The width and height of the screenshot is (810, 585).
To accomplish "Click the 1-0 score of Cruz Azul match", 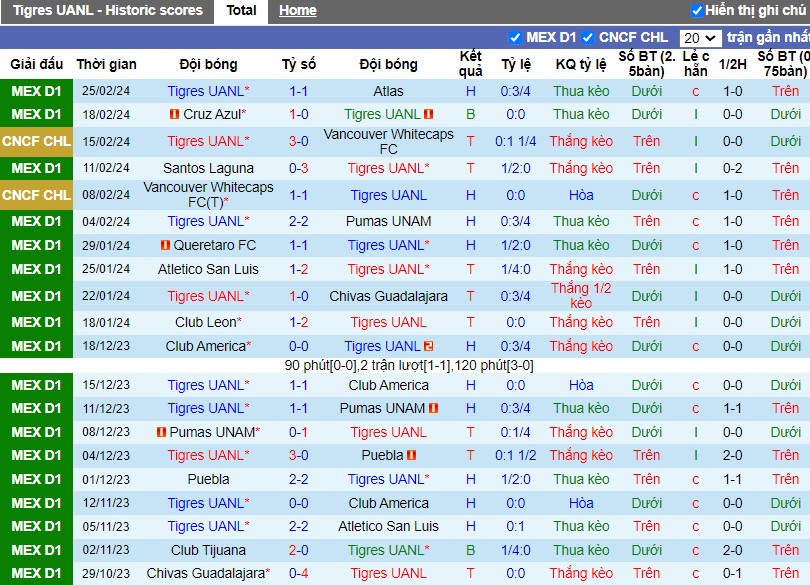I will [299, 114].
